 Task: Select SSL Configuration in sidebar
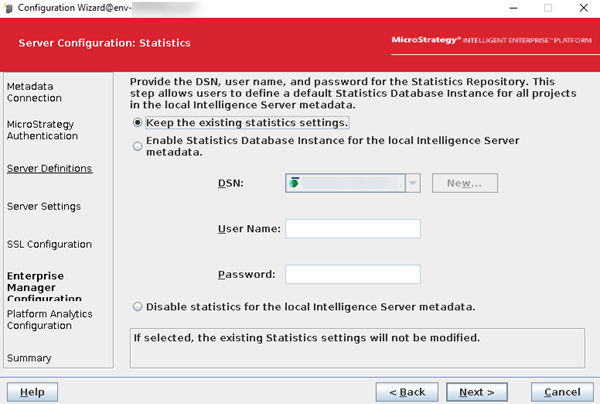pos(49,244)
